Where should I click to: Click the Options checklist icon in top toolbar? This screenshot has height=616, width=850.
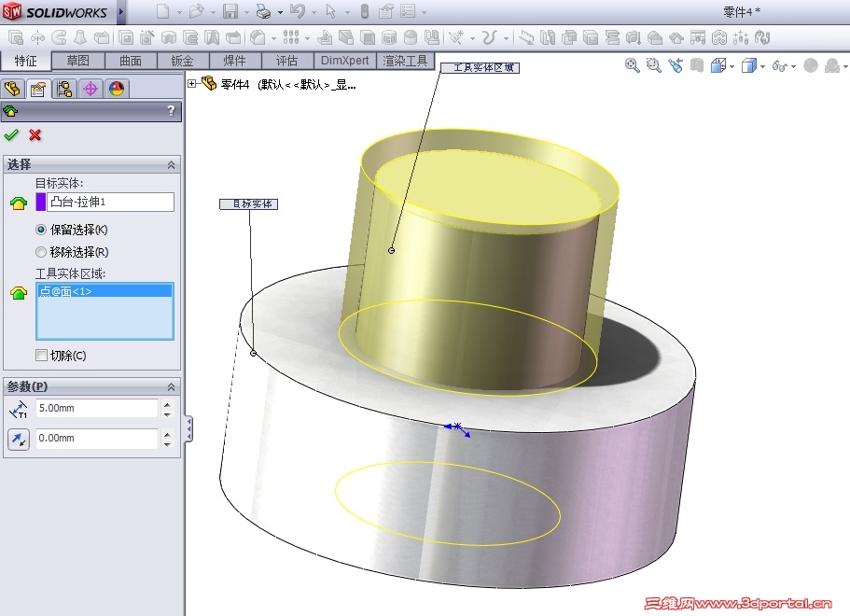408,11
